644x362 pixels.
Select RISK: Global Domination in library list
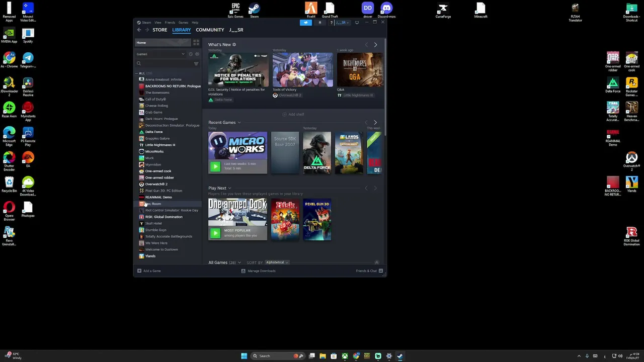point(164,217)
